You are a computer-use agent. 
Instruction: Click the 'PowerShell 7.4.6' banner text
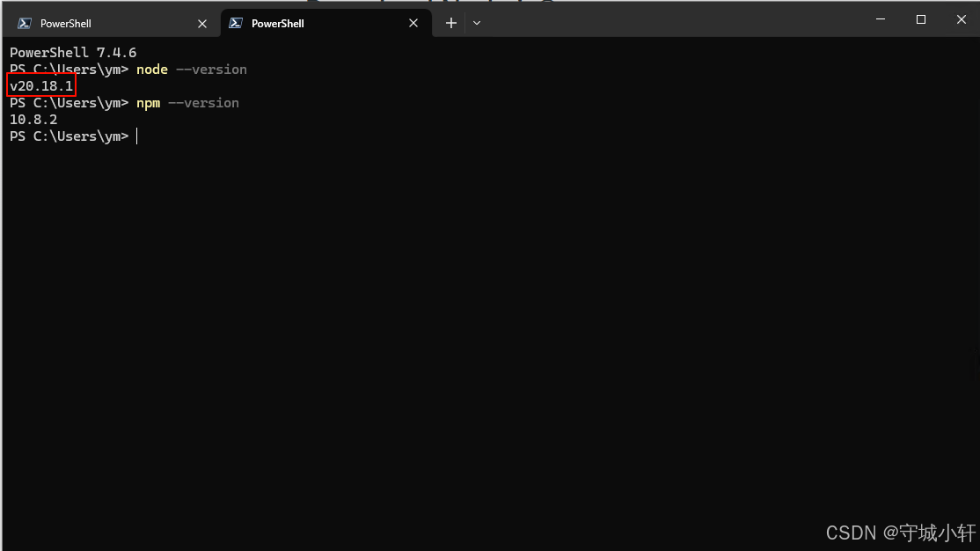(73, 53)
